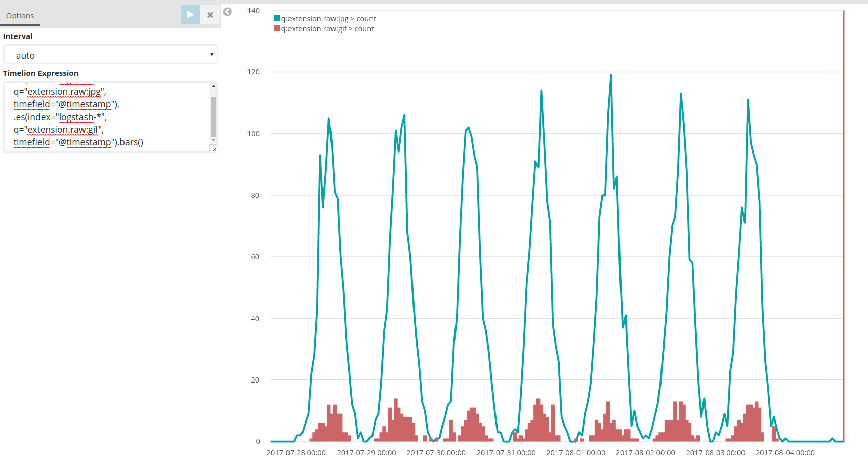The width and height of the screenshot is (868, 459).
Task: Open the Options tab
Action: point(20,16)
